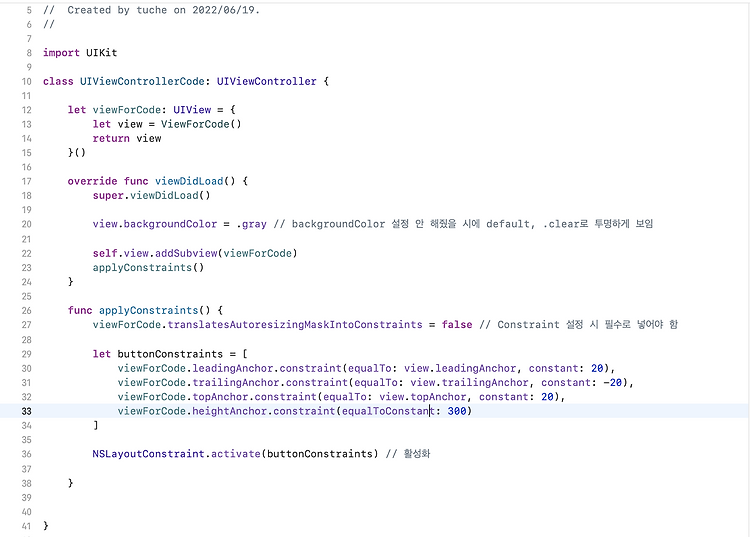This screenshot has width=750, height=537.
Task: Click the closing brace on line 41
Action: pyautogui.click(x=46, y=526)
